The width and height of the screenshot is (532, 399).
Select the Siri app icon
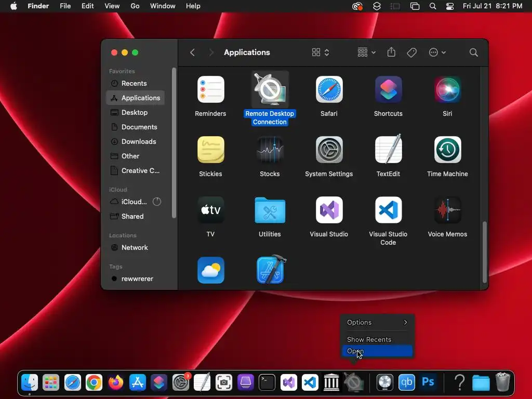(x=447, y=89)
